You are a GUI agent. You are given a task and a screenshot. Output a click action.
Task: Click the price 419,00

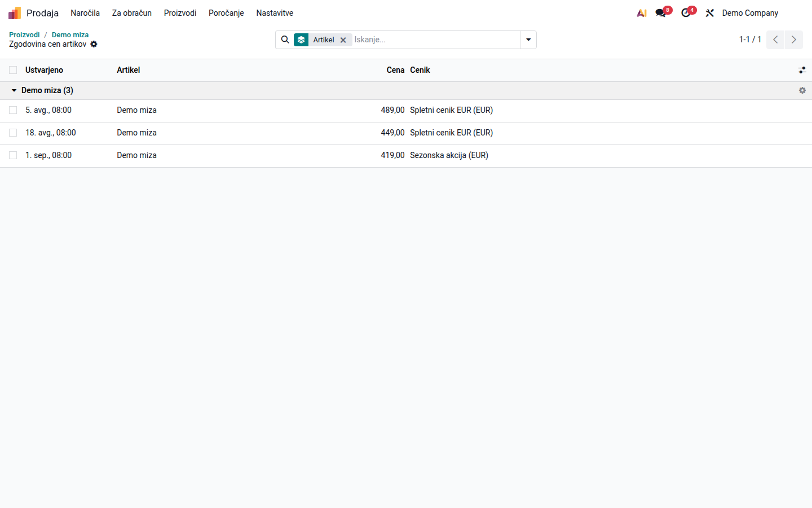pyautogui.click(x=392, y=155)
